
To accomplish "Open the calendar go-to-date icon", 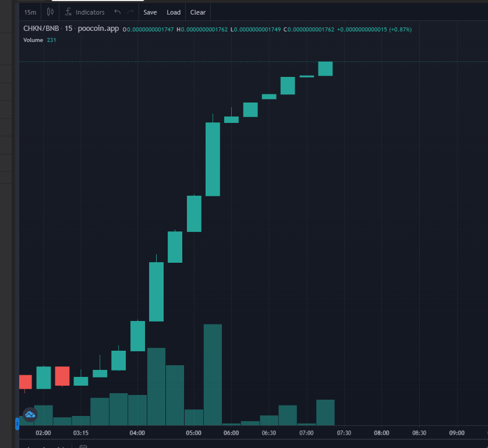I will (x=83, y=446).
